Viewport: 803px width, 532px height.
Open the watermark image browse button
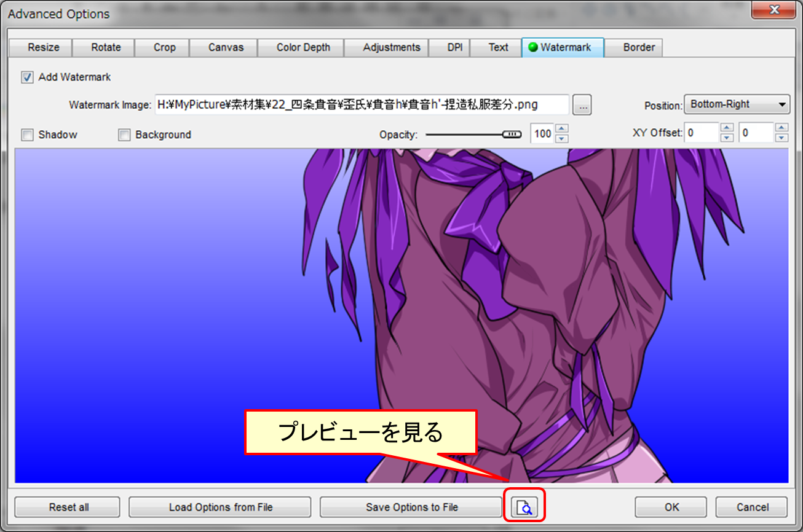(x=582, y=106)
